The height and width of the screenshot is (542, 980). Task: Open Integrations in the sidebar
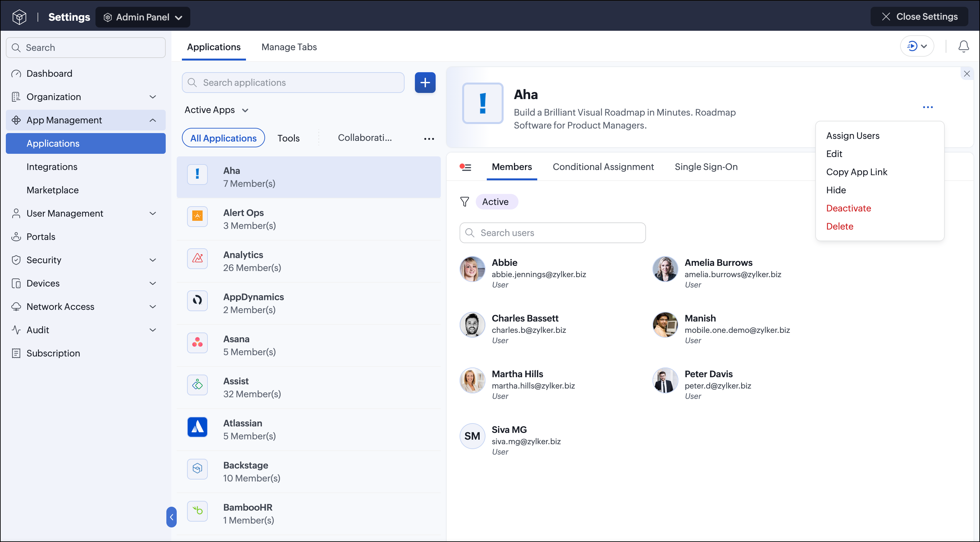(x=86, y=167)
